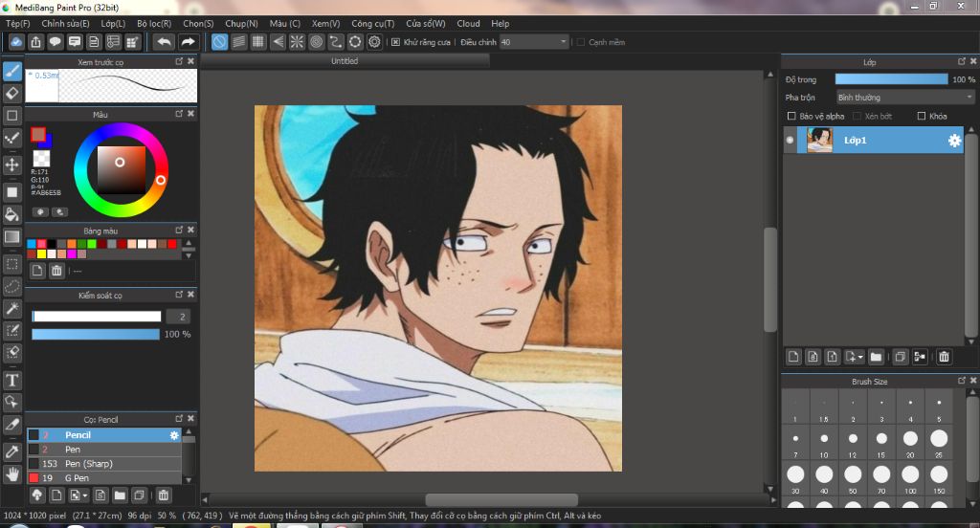Turn snap off icon

[219, 42]
